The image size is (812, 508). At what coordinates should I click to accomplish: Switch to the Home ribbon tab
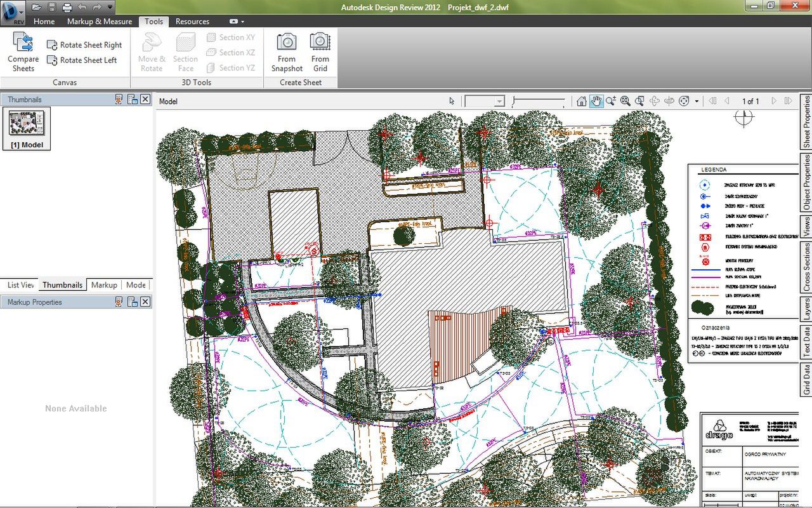[44, 21]
